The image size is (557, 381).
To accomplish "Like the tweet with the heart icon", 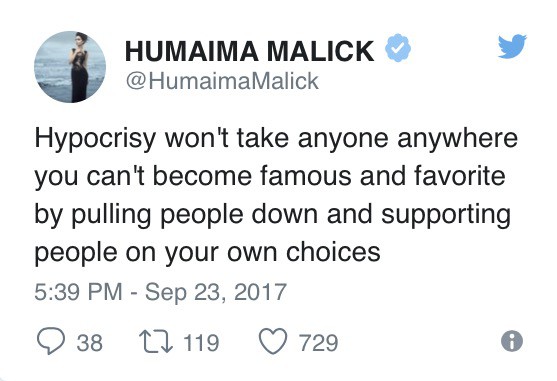I will pos(273,341).
